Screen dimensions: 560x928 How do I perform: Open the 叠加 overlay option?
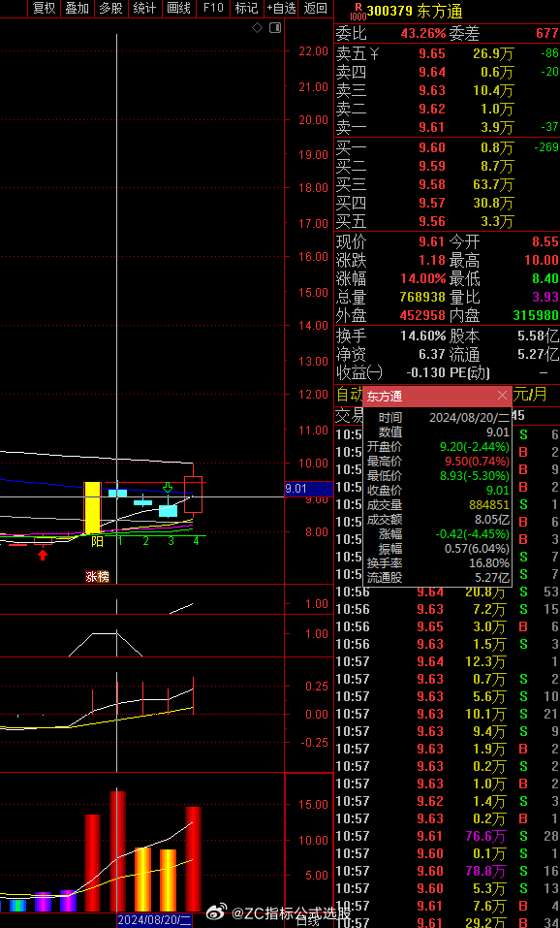tap(77, 8)
